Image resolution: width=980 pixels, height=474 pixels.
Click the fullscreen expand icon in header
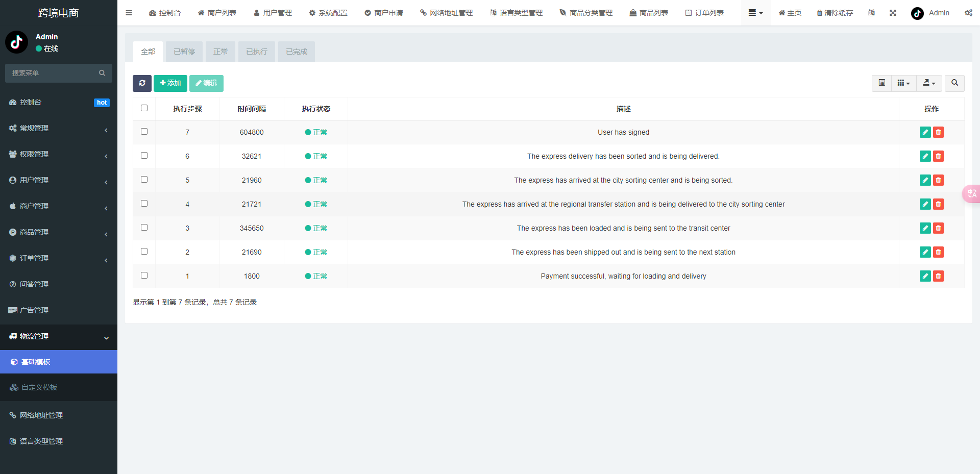click(x=893, y=13)
